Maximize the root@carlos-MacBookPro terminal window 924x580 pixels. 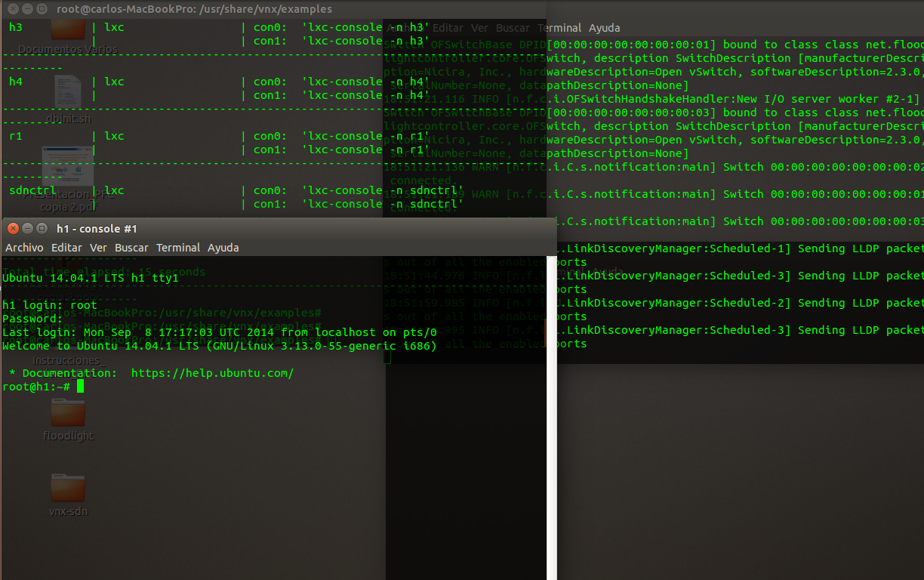pos(42,9)
